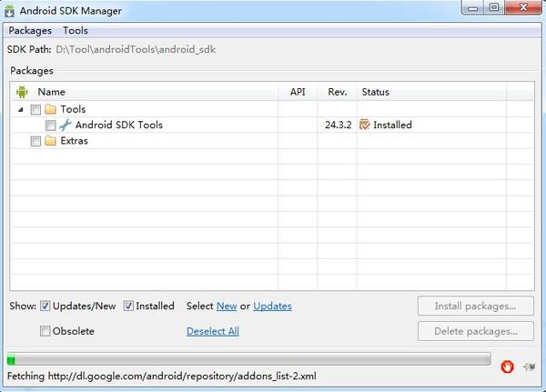Check the Tools folder checkbox

coord(35,110)
